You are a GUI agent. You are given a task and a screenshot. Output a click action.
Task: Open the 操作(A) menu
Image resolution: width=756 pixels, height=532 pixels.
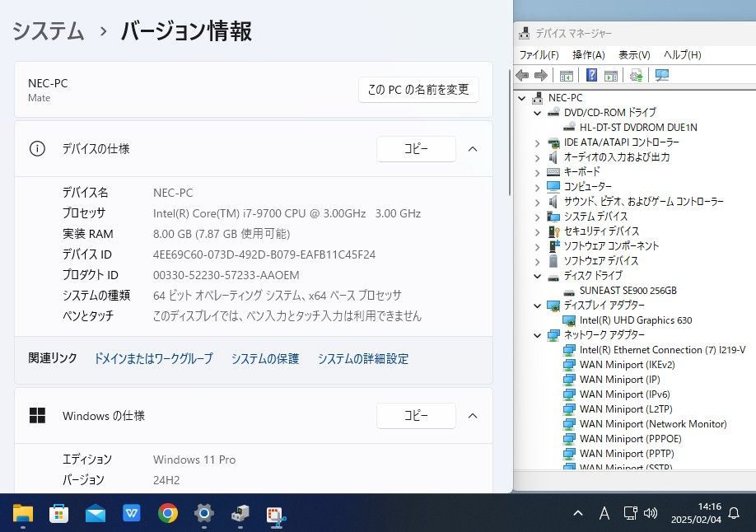pos(588,55)
